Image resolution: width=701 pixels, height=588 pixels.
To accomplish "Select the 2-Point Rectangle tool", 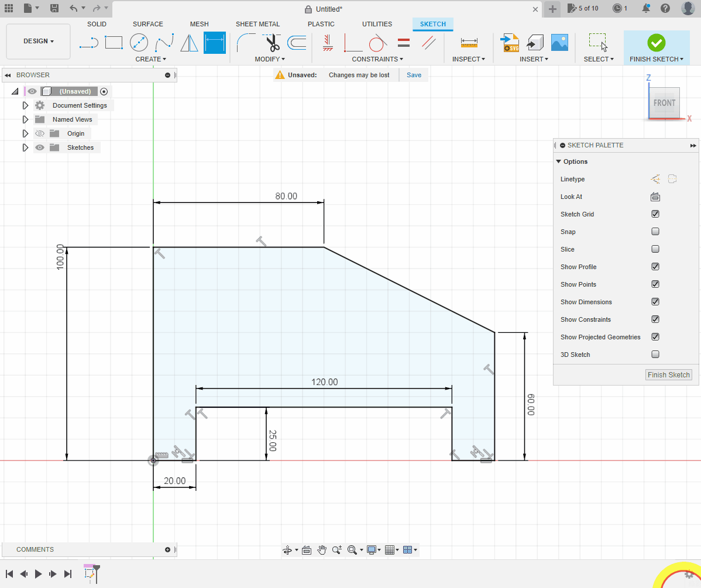I will 114,43.
